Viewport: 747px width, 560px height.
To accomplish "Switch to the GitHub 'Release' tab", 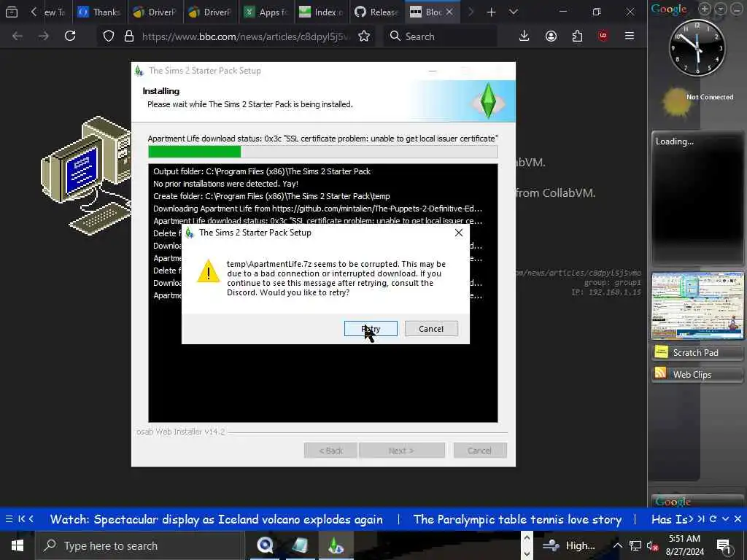I will (376, 12).
